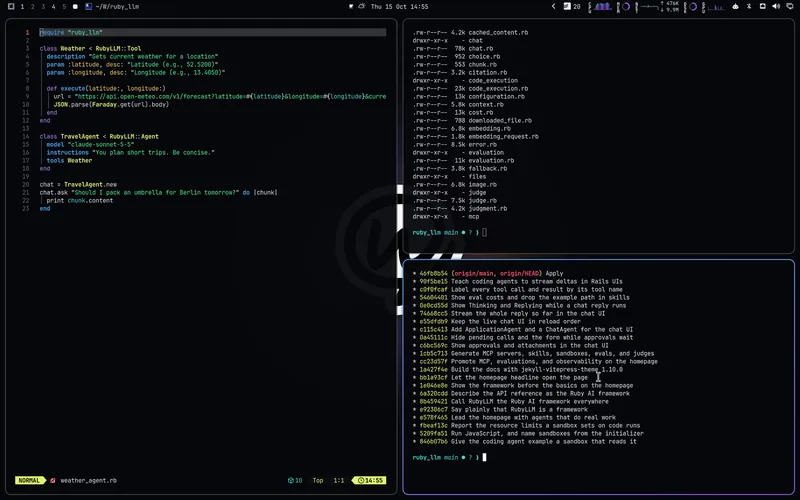
Task: Click the memory ring indicator
Action: click(624, 7)
